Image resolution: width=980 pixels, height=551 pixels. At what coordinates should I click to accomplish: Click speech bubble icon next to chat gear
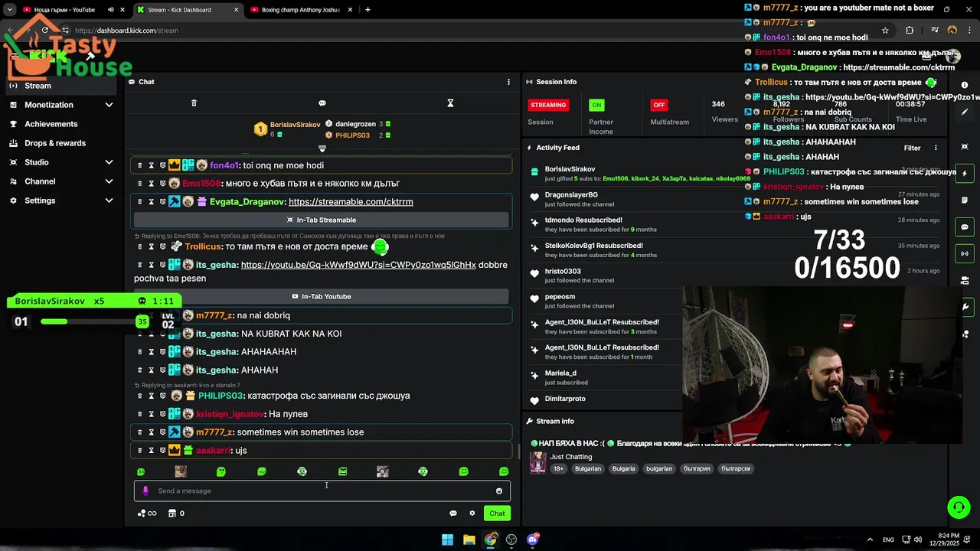(453, 514)
